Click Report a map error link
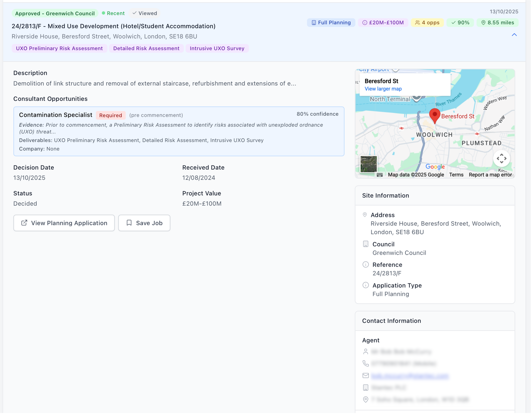This screenshot has width=532, height=414. click(491, 175)
